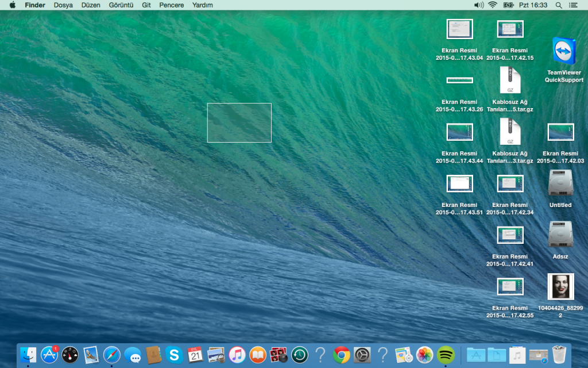Open Google Chrome in the dock
The width and height of the screenshot is (588, 368).
[341, 355]
